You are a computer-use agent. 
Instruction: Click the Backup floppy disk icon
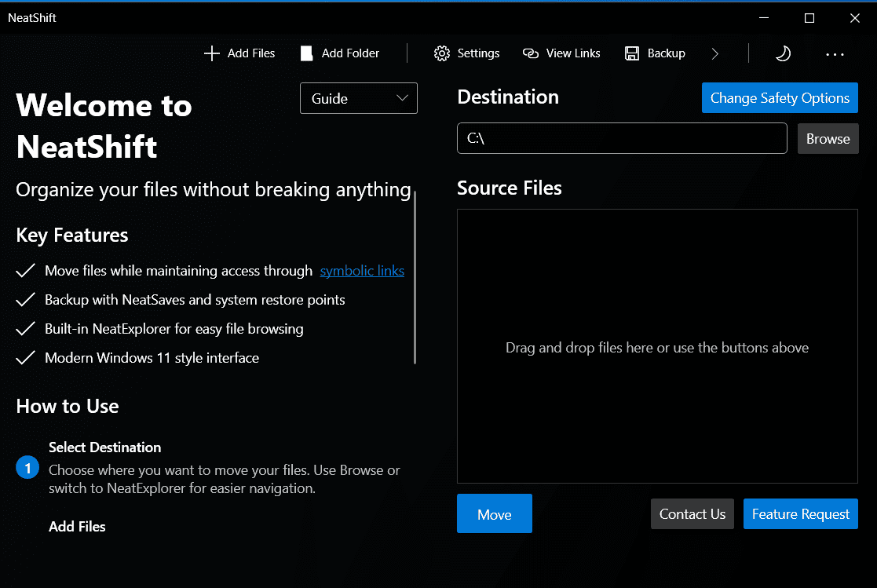[631, 53]
